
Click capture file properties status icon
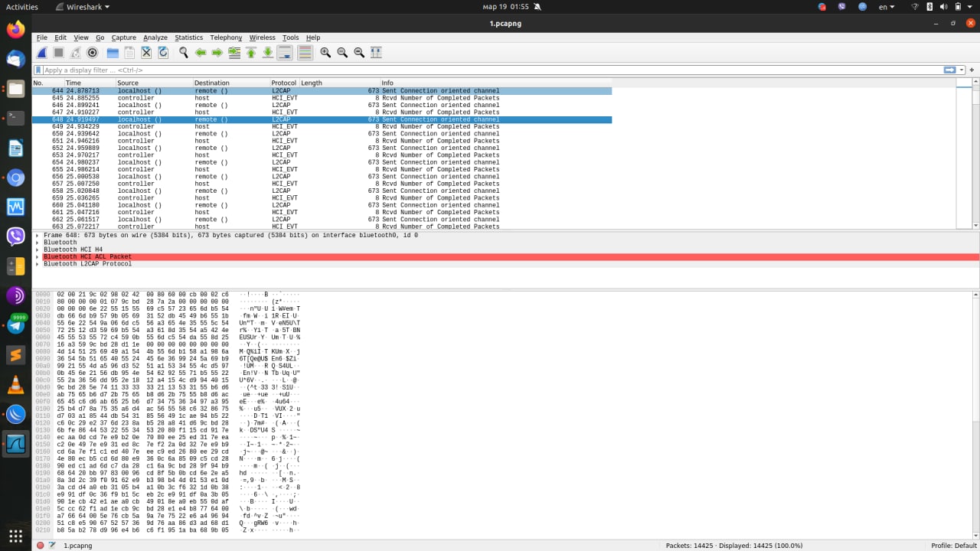(53, 546)
